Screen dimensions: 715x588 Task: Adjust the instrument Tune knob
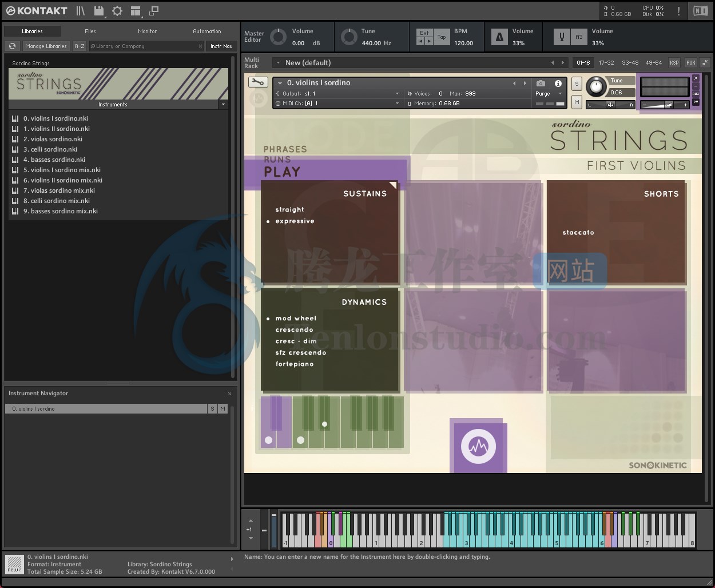click(596, 87)
